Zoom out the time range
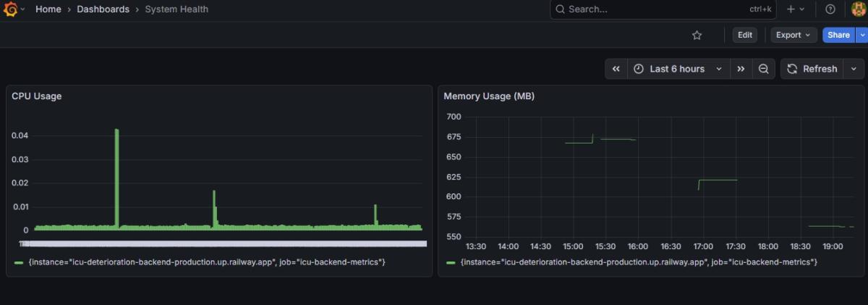The width and height of the screenshot is (868, 305). click(x=763, y=69)
